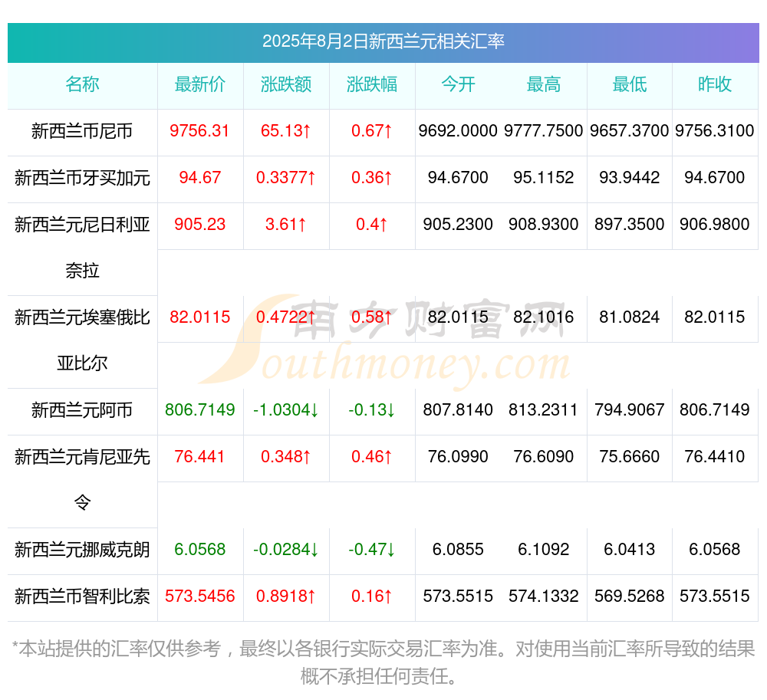The width and height of the screenshot is (767, 700).
Task: Select the green latest price 6.0568
Action: point(199,550)
